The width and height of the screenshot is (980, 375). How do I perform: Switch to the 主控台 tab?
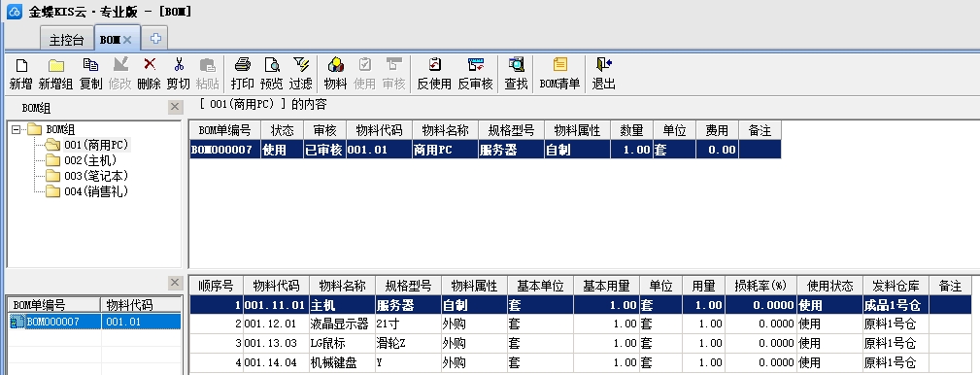tap(66, 40)
